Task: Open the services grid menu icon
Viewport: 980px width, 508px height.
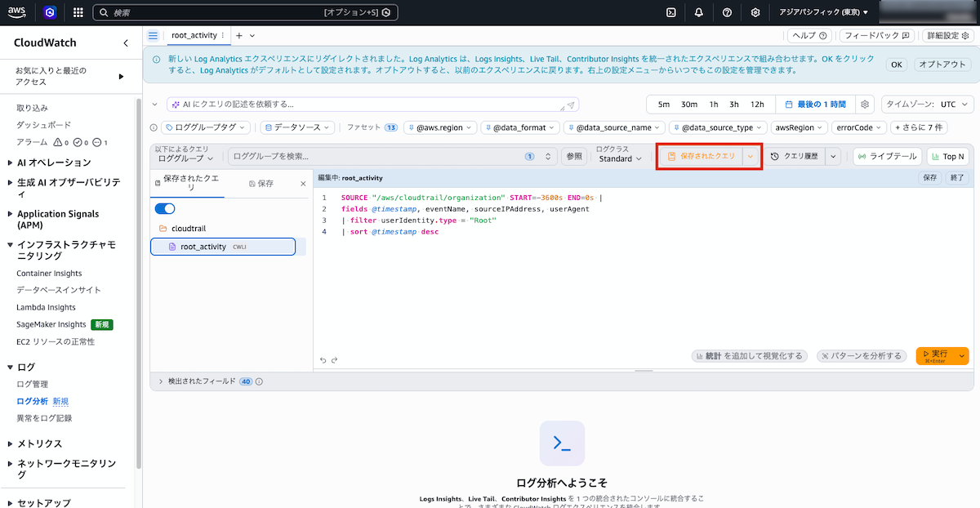Action: click(x=78, y=12)
